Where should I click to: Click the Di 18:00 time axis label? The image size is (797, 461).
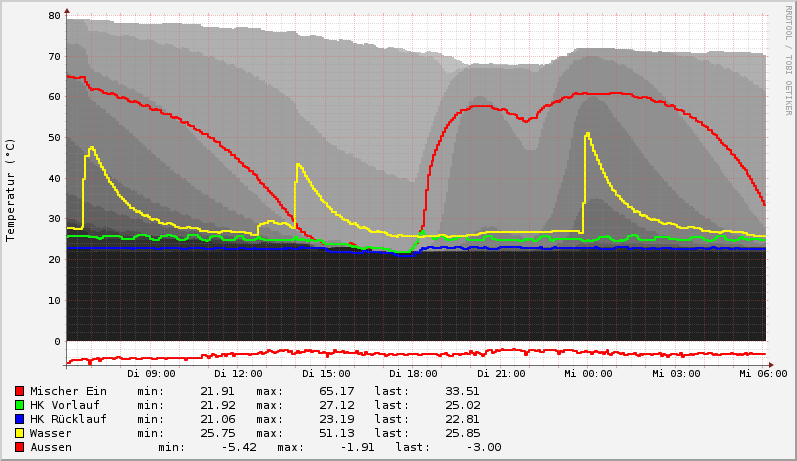[x=413, y=373]
